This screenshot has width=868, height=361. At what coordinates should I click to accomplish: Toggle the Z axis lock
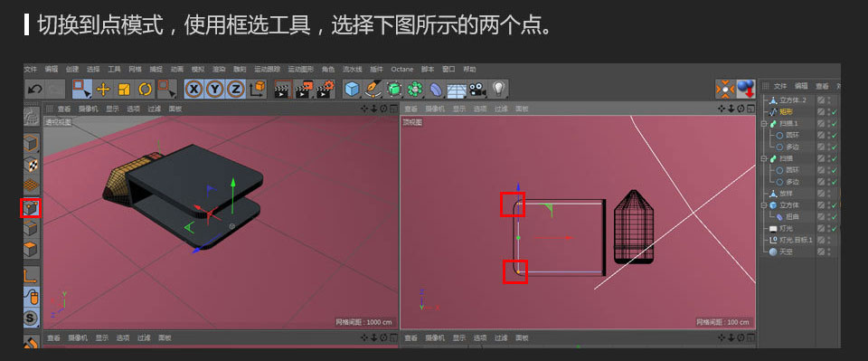pos(236,89)
